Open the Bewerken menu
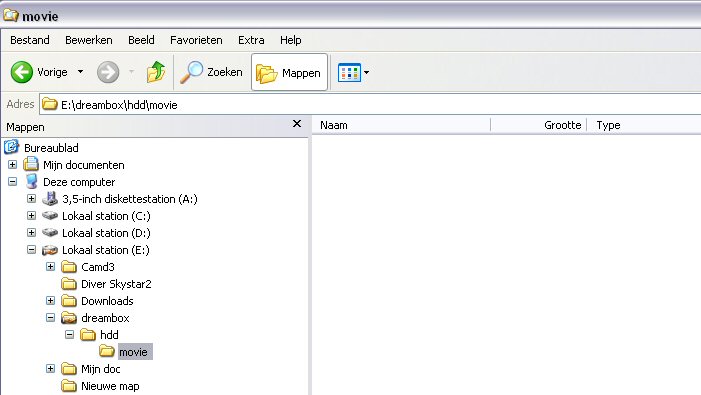Viewport: 701px width, 395px height. click(x=89, y=40)
